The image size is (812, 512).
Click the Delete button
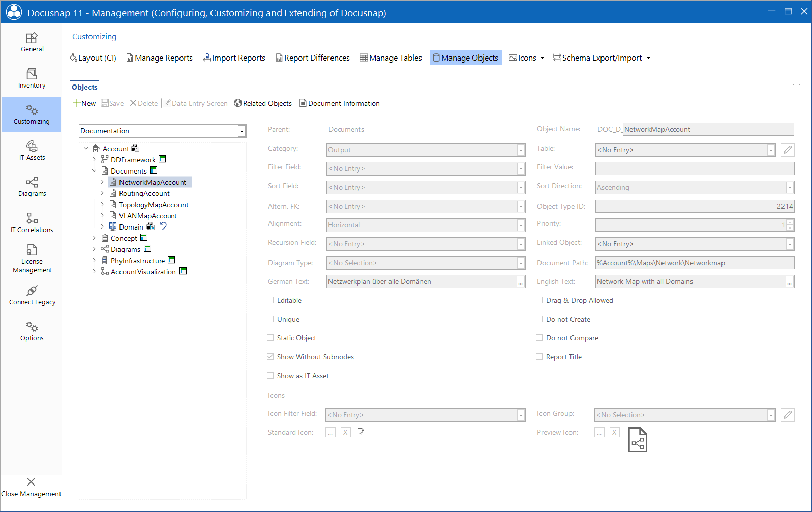144,103
